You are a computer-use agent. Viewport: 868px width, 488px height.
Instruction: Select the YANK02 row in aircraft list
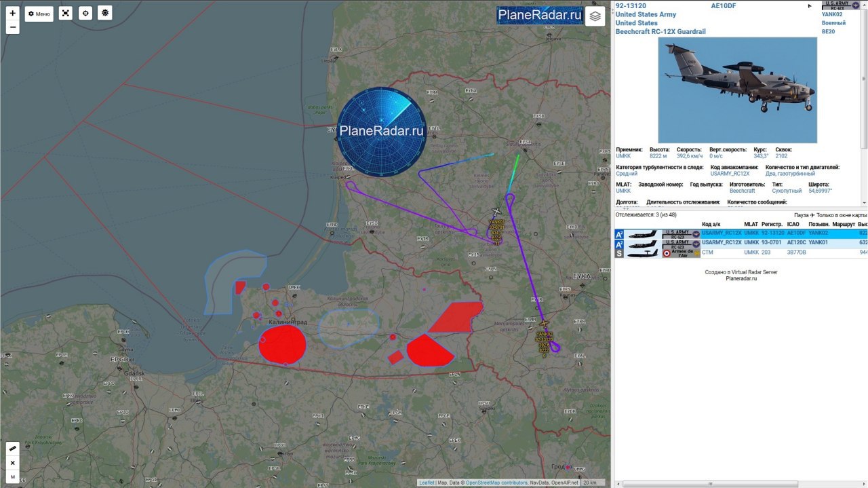click(x=741, y=233)
